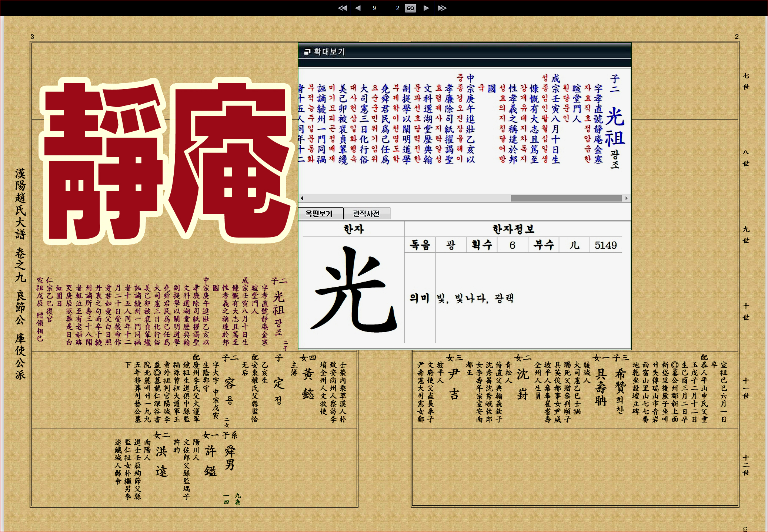Click the code number 5149
The height and width of the screenshot is (532, 768).
606,245
